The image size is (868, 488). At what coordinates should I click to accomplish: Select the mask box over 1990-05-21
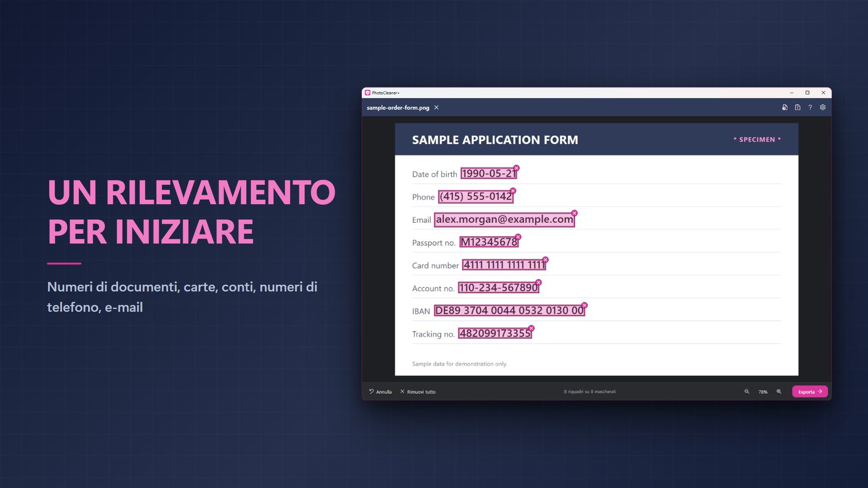coord(489,174)
